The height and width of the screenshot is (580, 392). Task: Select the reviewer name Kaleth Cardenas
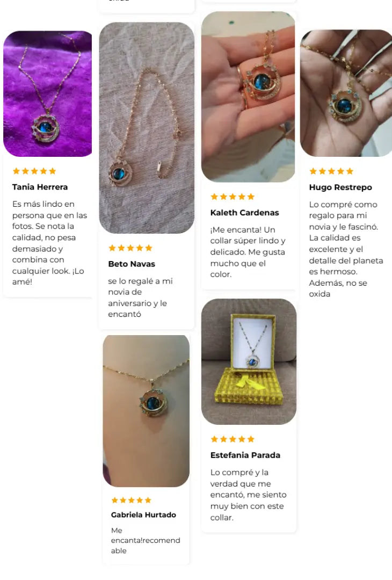pyautogui.click(x=244, y=212)
